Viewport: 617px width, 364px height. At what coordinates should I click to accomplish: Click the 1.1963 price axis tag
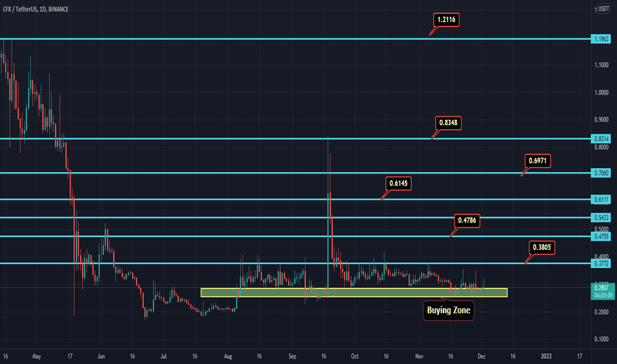tap(601, 39)
